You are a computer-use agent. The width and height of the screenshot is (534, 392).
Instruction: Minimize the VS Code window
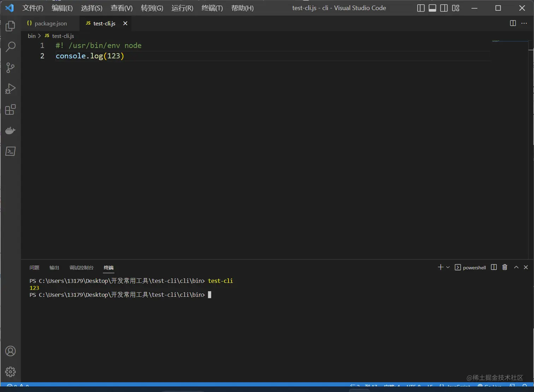tap(474, 8)
